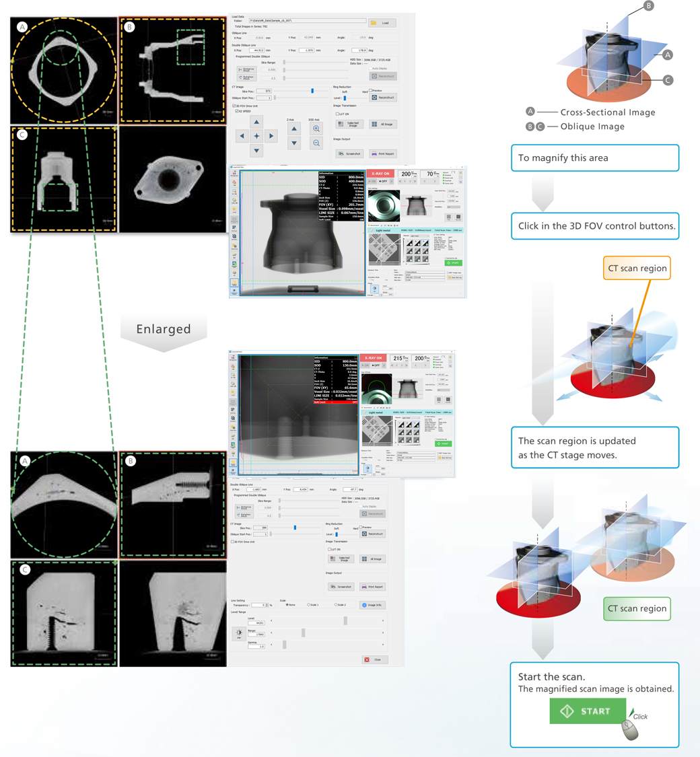Click the Transparency spinner arrows
Screen dimensions: 700x757
(265, 605)
